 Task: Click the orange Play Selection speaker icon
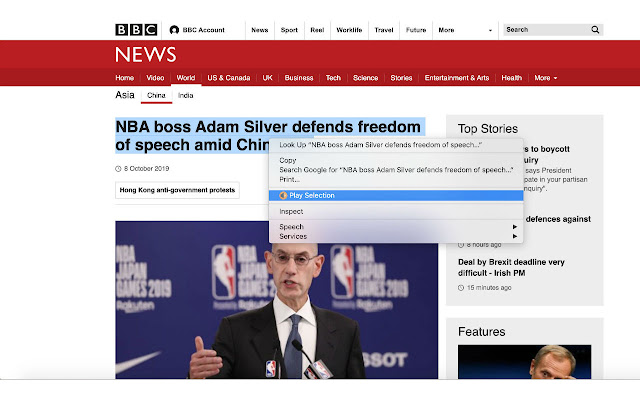pyautogui.click(x=283, y=196)
